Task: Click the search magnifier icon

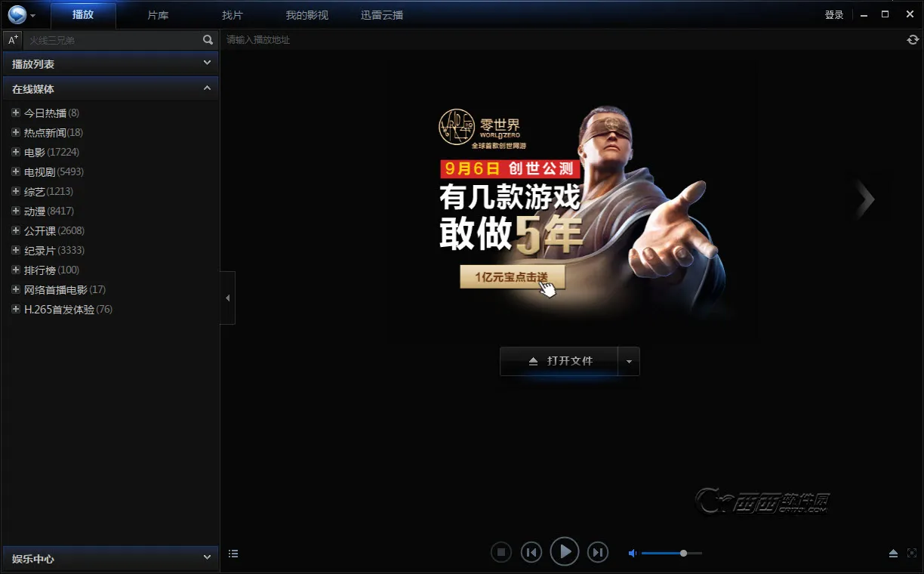Action: coord(208,40)
